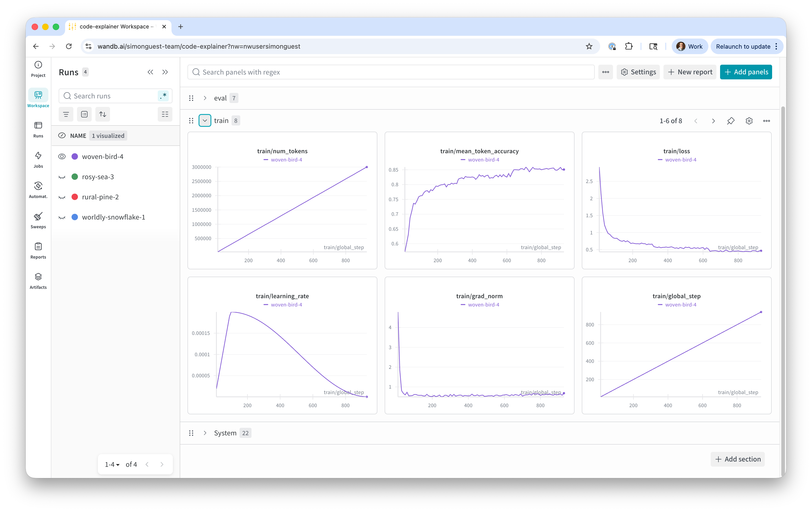Click the group runs icon
This screenshot has height=512, width=812.
click(84, 114)
